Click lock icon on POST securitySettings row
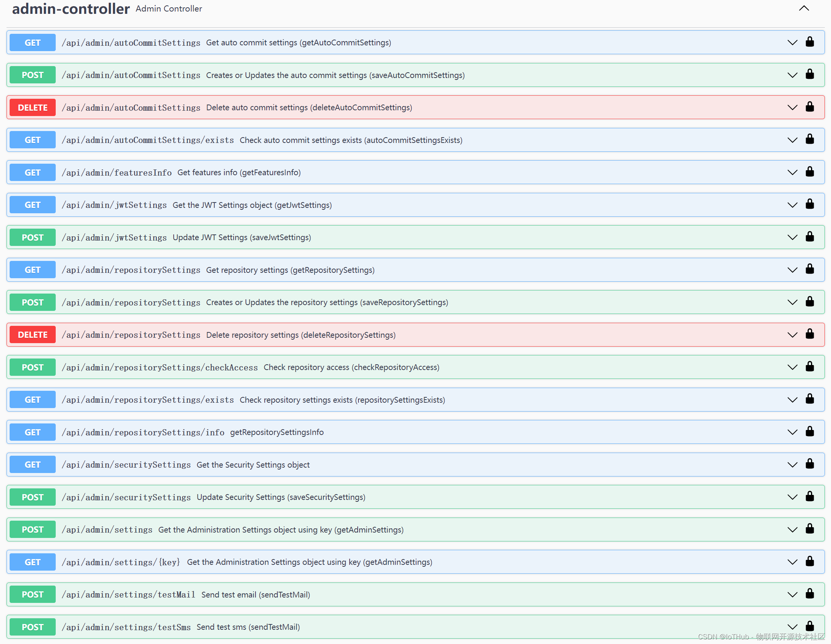The image size is (831, 644). coord(810,496)
